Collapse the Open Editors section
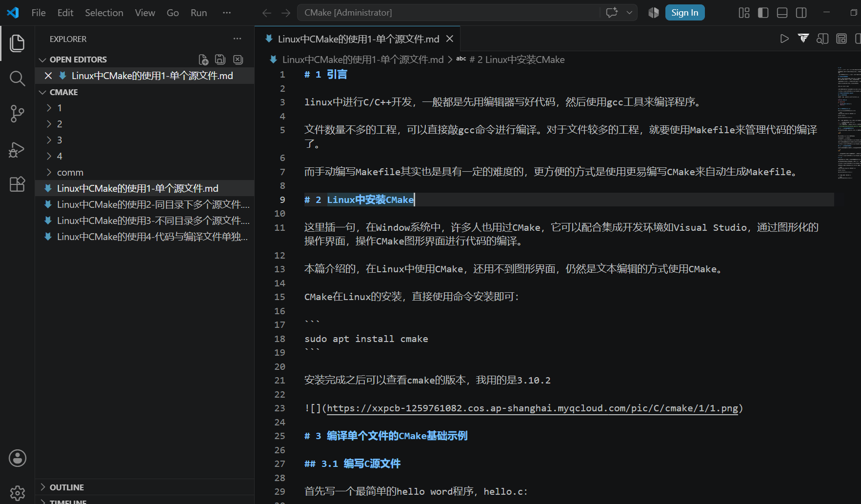This screenshot has height=504, width=861. tap(42, 60)
